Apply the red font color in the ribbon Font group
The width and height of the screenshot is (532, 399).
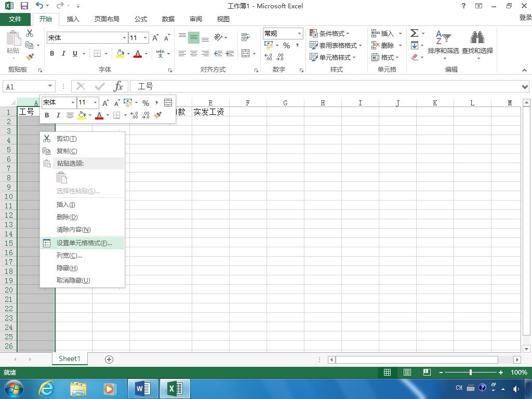[137, 54]
